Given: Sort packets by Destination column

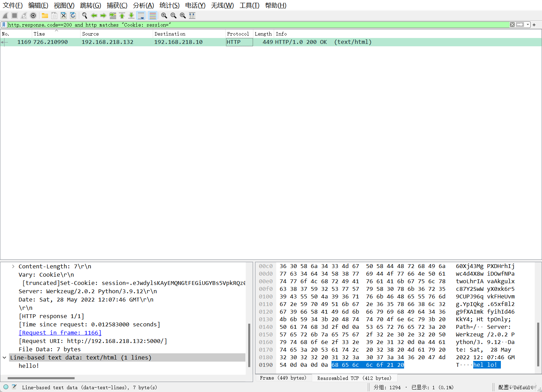Looking at the screenshot, I should tap(189, 34).
